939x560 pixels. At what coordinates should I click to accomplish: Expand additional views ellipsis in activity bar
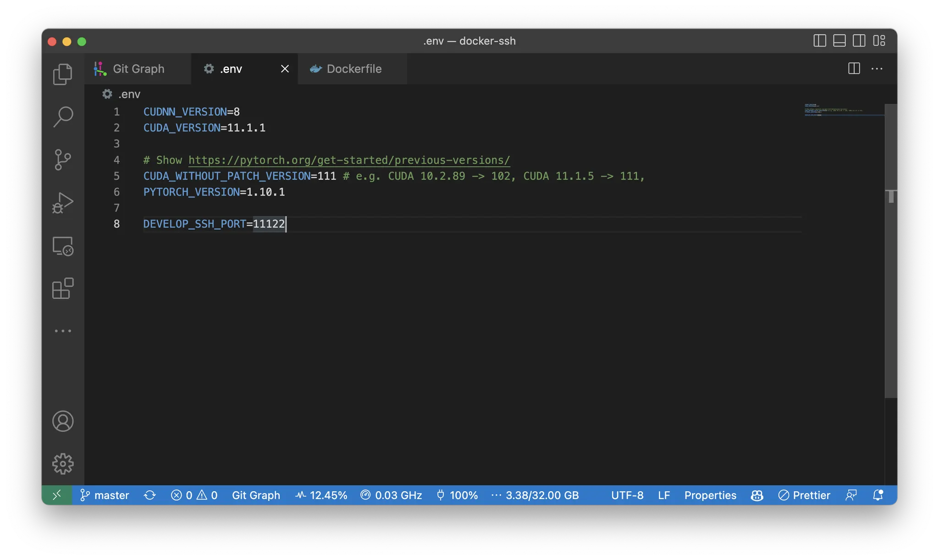[x=63, y=331]
